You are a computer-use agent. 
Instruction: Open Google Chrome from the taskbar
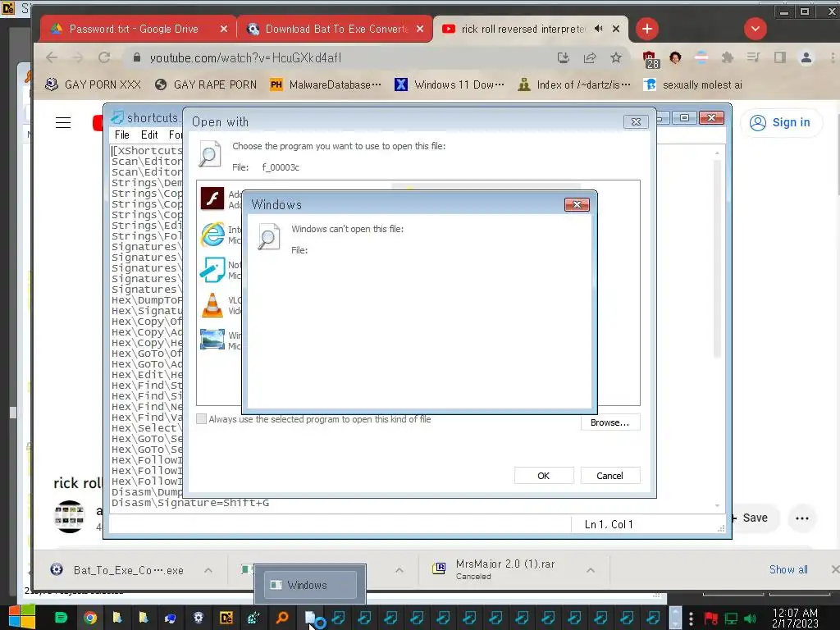(x=90, y=619)
